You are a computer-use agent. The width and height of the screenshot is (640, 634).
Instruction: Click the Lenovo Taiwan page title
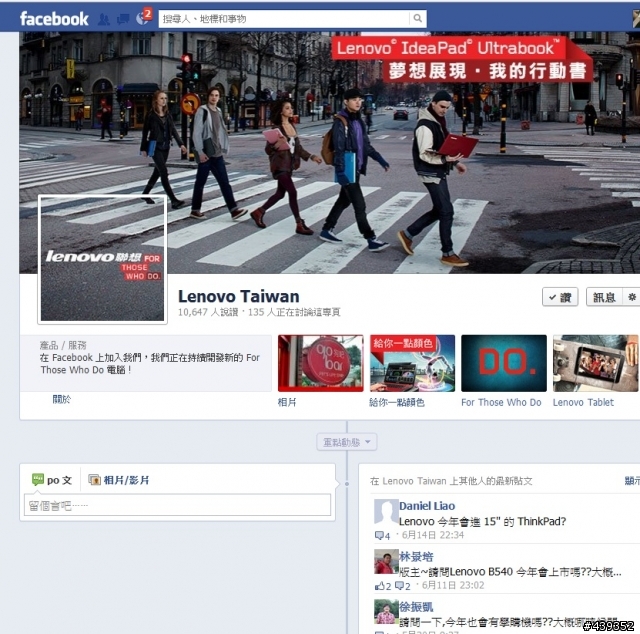click(x=238, y=296)
